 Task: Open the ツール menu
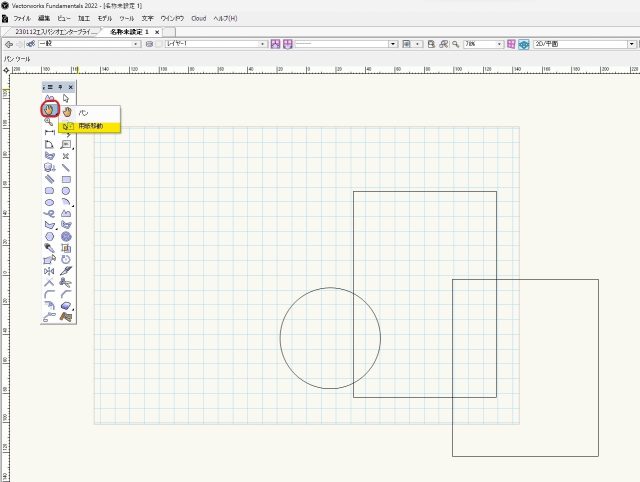[x=126, y=18]
